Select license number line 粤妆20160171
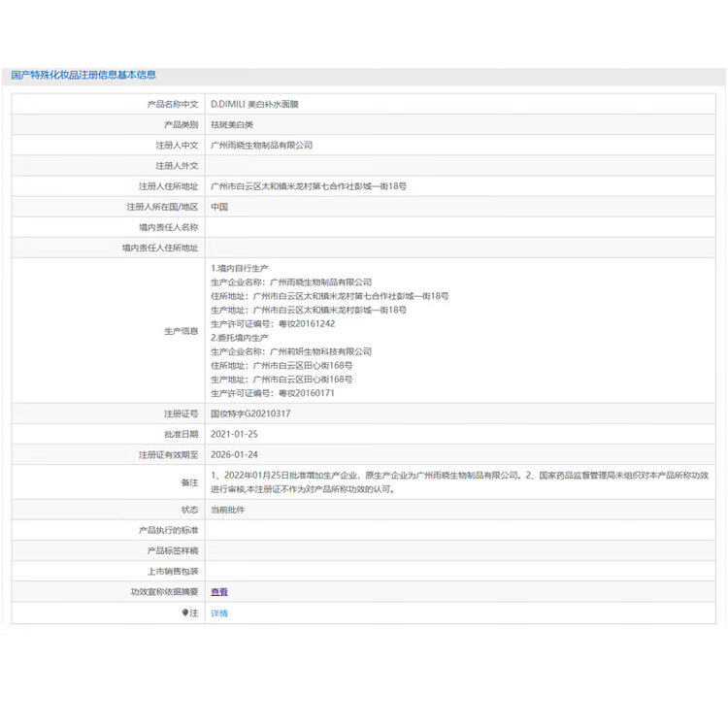Image resolution: width=728 pixels, height=728 pixels. point(273,393)
